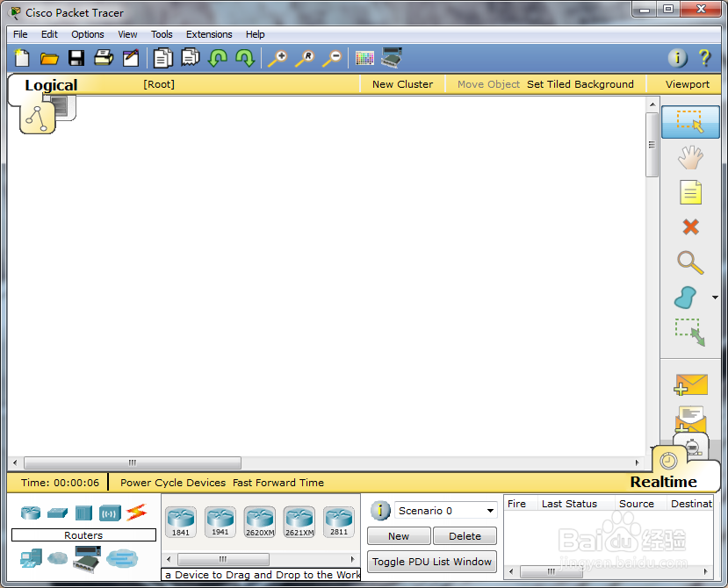728x588 pixels.
Task: Add Complex PDU open envelope tool
Action: click(691, 419)
